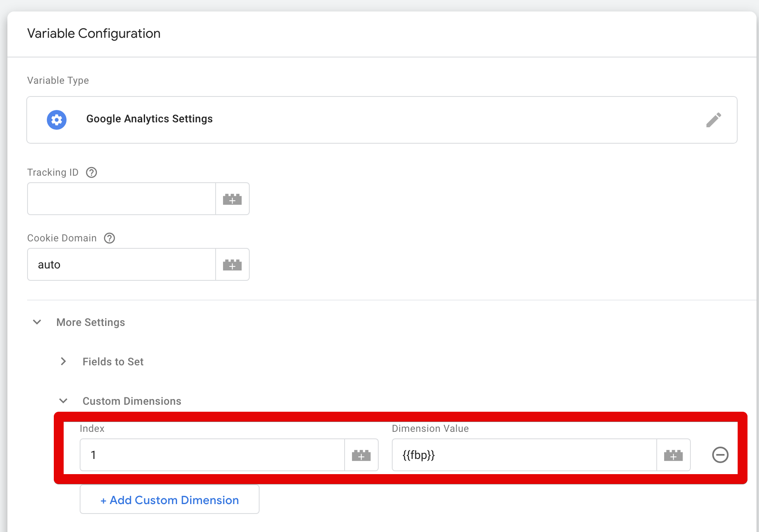Click the Dimension Value column label
The width and height of the screenshot is (759, 532).
[430, 429]
